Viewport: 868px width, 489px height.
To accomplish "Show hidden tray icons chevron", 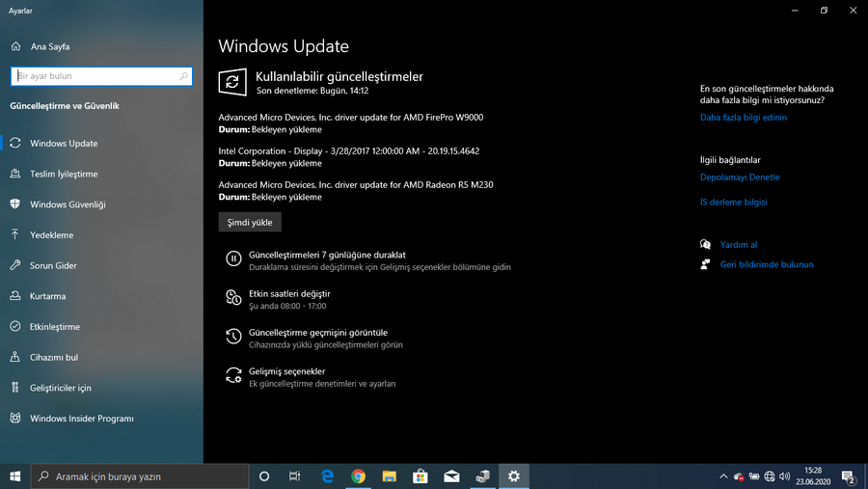I will (x=723, y=476).
